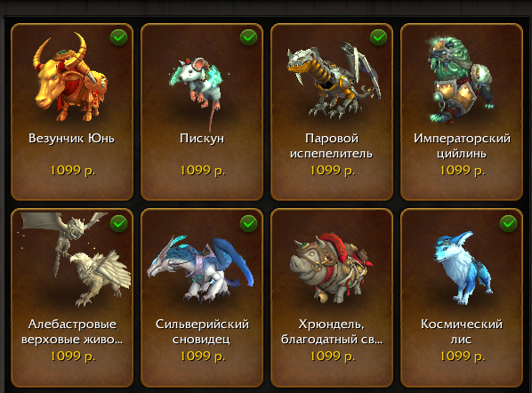Click the 1099 р. price under Пискун
Viewport: 532px width, 393px height.
tap(203, 170)
